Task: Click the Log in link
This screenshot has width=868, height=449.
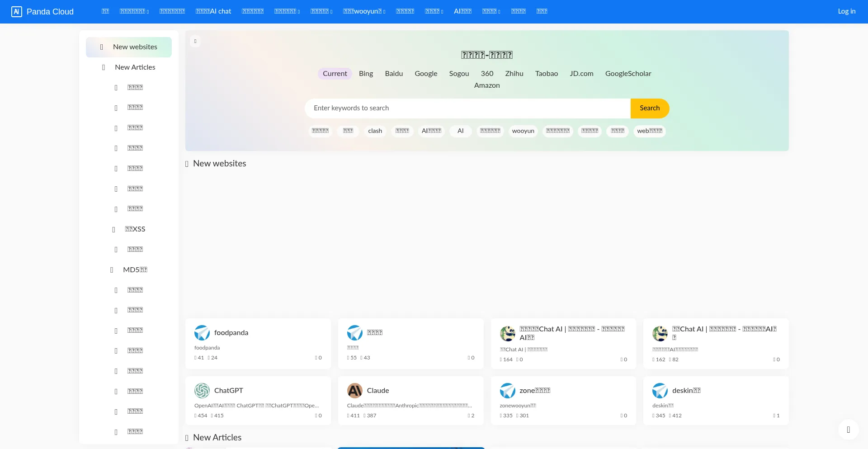Action: [847, 11]
